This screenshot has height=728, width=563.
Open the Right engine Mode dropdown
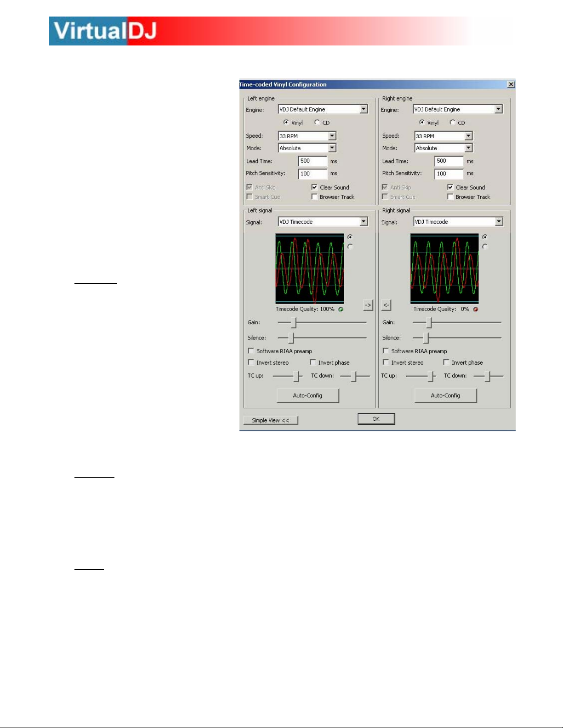444,148
